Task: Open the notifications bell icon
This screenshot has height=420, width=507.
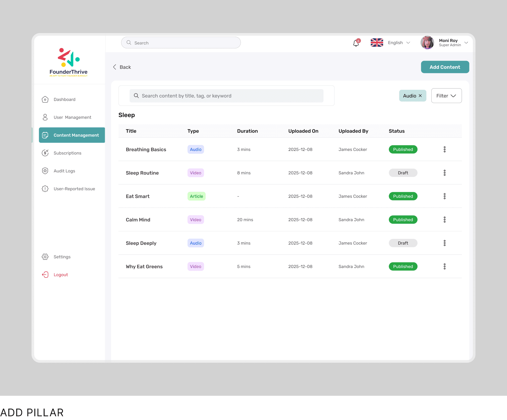Action: (x=356, y=43)
